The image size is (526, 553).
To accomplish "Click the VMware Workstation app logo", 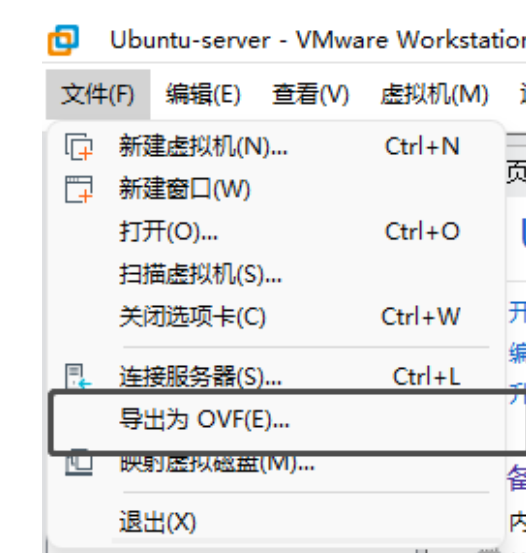I will click(63, 40).
